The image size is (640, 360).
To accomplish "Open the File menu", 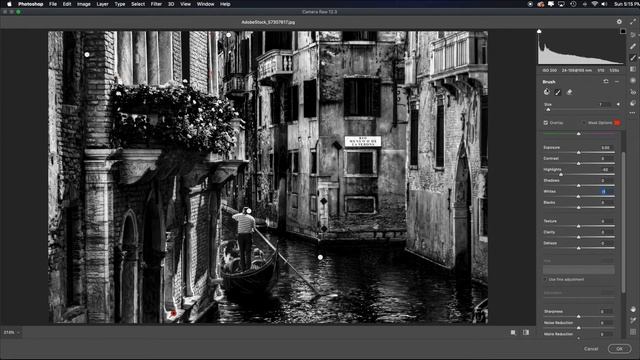I will pyautogui.click(x=53, y=4).
